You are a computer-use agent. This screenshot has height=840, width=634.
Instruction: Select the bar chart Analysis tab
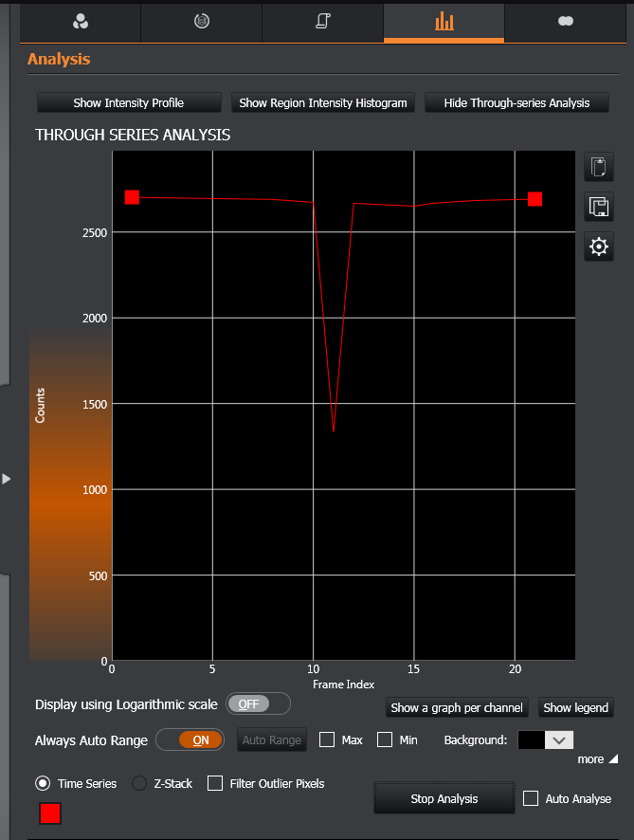tap(444, 21)
